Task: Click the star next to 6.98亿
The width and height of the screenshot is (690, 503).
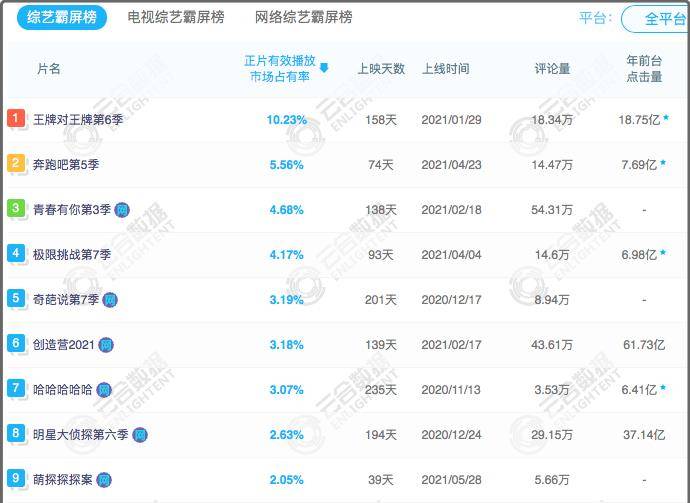Action: click(x=663, y=253)
